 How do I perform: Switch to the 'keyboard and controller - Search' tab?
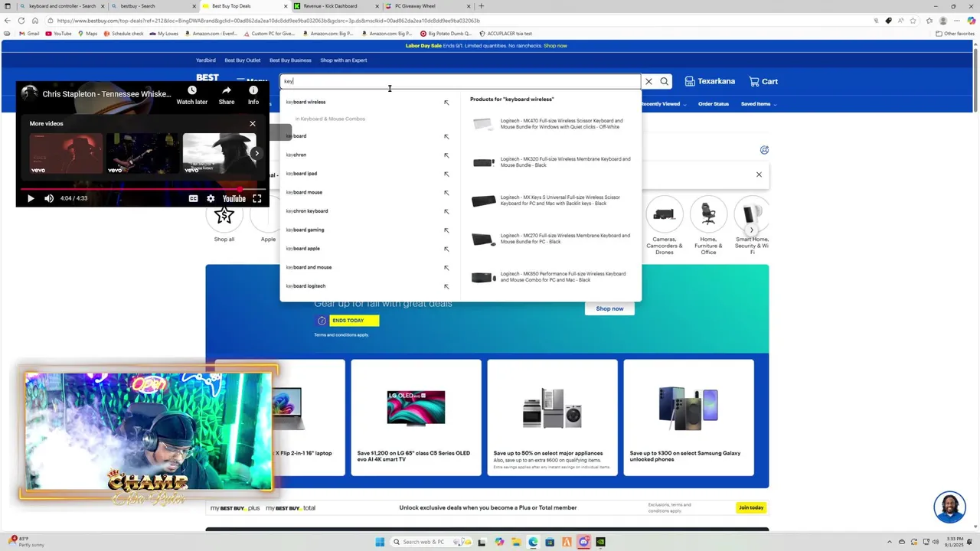(x=61, y=6)
